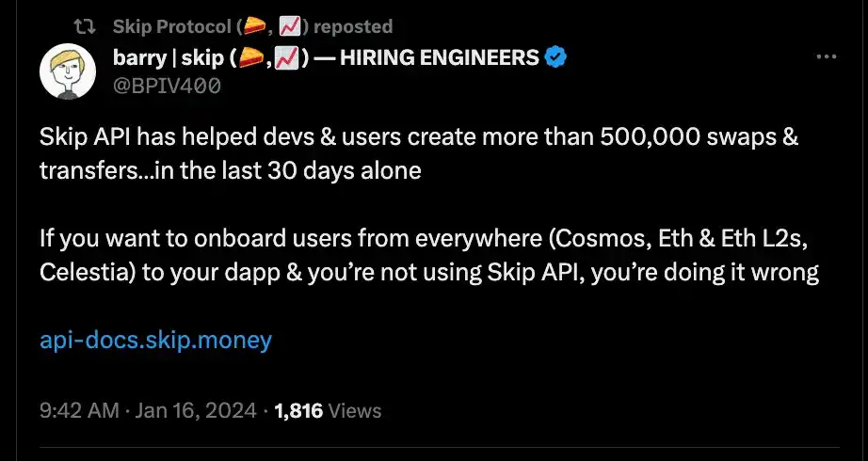Click the chart emoji in barry's display name
The image size is (868, 461).
tap(285, 58)
